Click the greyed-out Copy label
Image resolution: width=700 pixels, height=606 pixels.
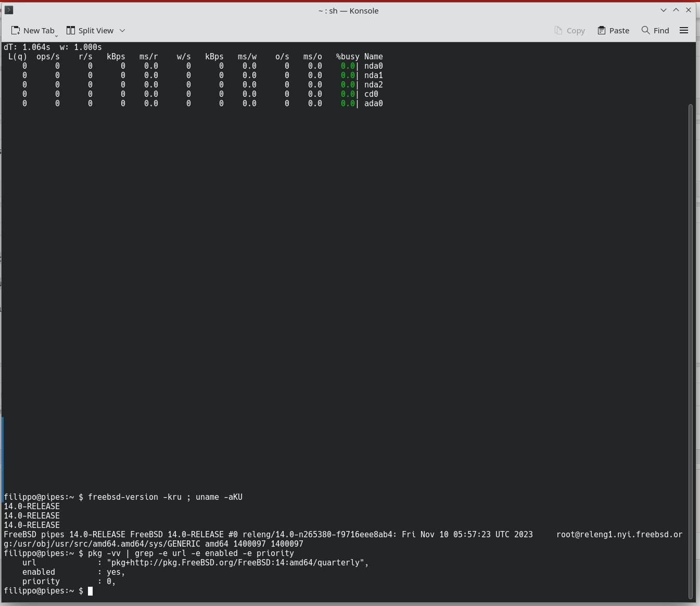(x=576, y=31)
